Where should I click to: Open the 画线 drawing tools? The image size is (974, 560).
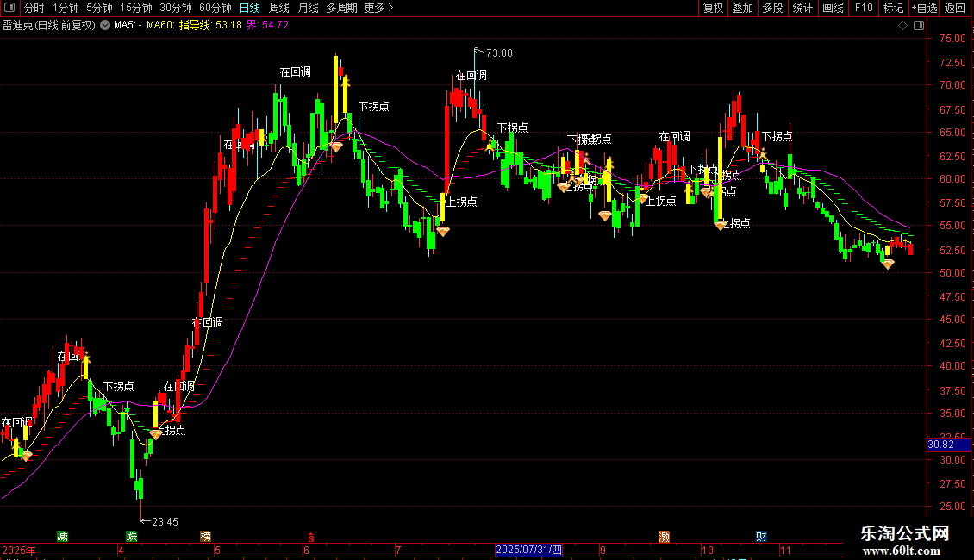click(833, 8)
